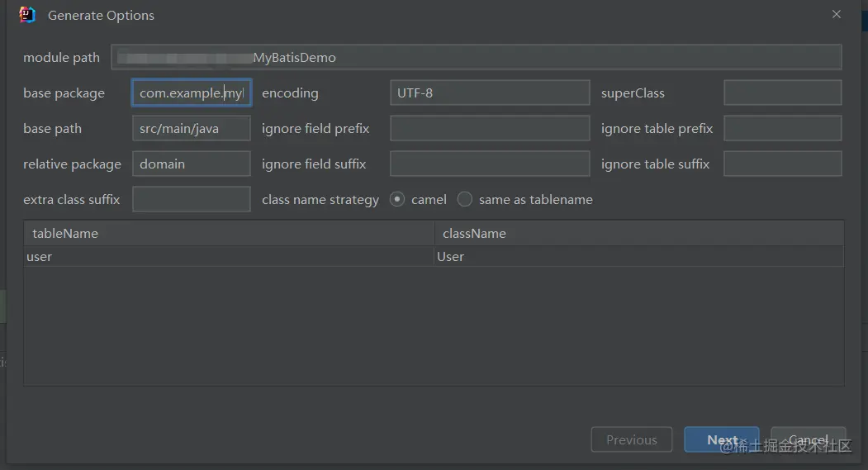Click the 'ignore table suffix' label
This screenshot has width=868, height=470.
pyautogui.click(x=656, y=164)
